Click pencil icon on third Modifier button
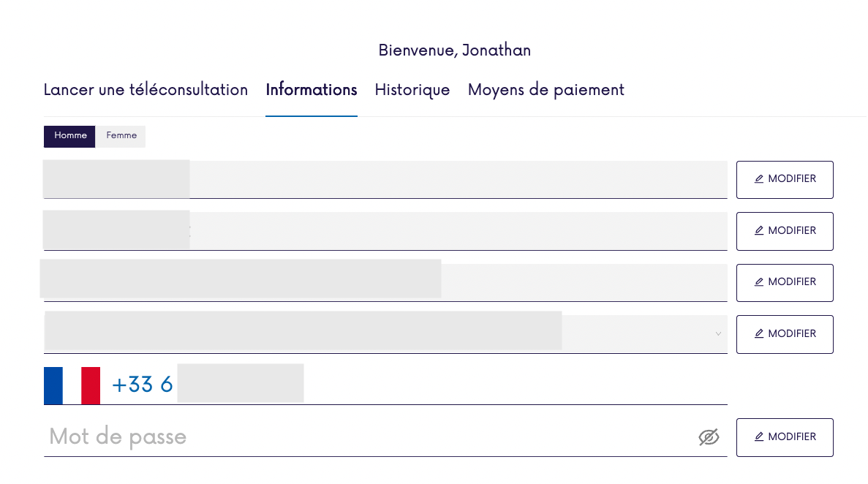The height and width of the screenshot is (484, 868). (759, 282)
